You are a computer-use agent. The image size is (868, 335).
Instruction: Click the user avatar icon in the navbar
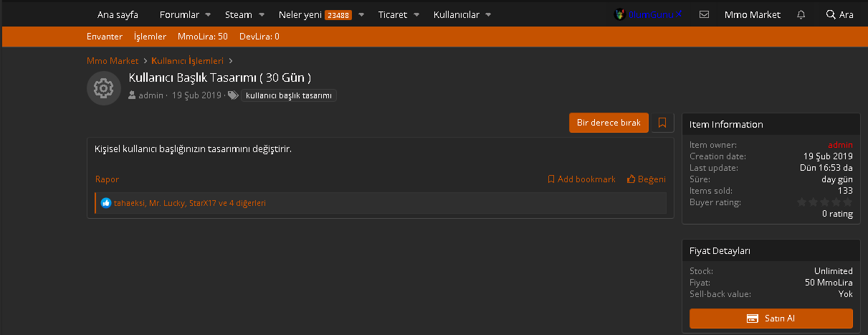[x=620, y=14]
